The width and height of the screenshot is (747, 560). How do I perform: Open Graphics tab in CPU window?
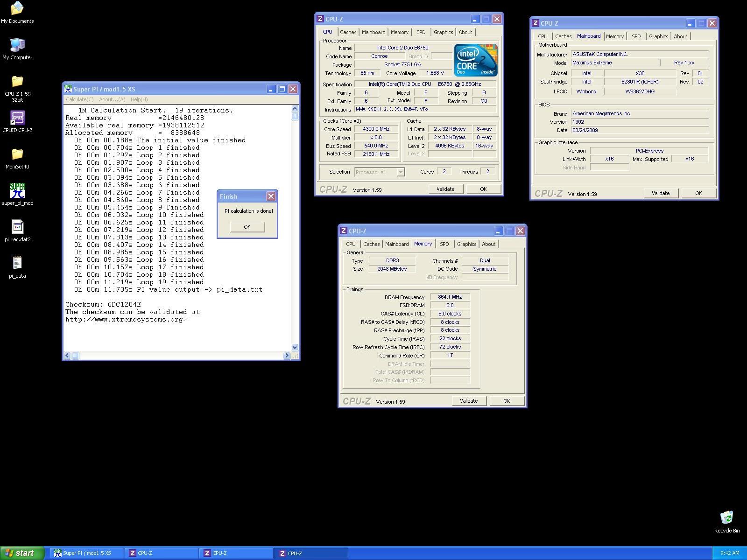(x=443, y=32)
